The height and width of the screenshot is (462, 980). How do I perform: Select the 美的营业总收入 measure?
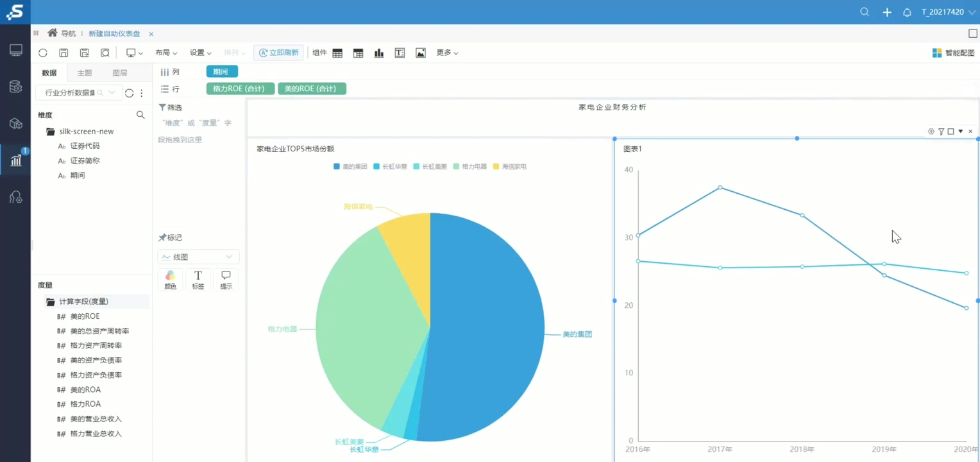coord(96,419)
